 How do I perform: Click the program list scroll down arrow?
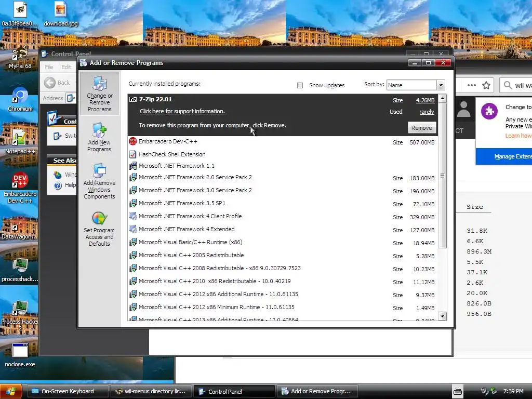pyautogui.click(x=442, y=316)
